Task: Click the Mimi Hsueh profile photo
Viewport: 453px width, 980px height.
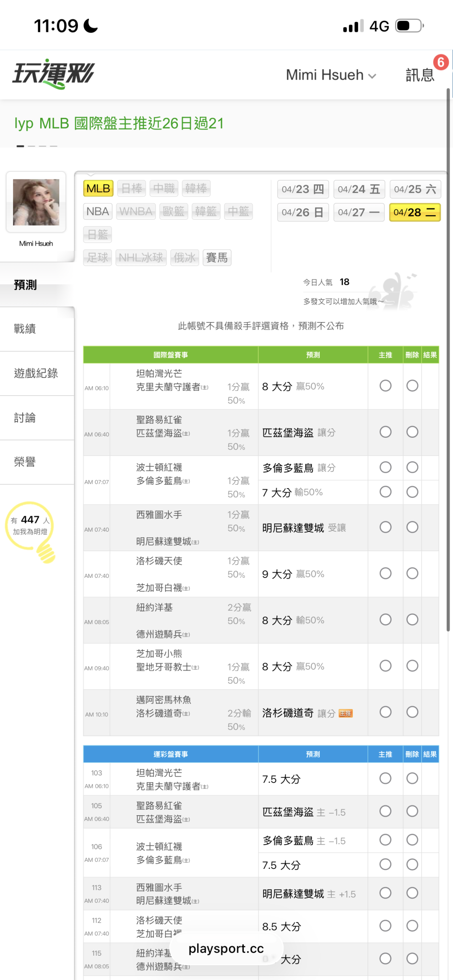Action: tap(36, 202)
